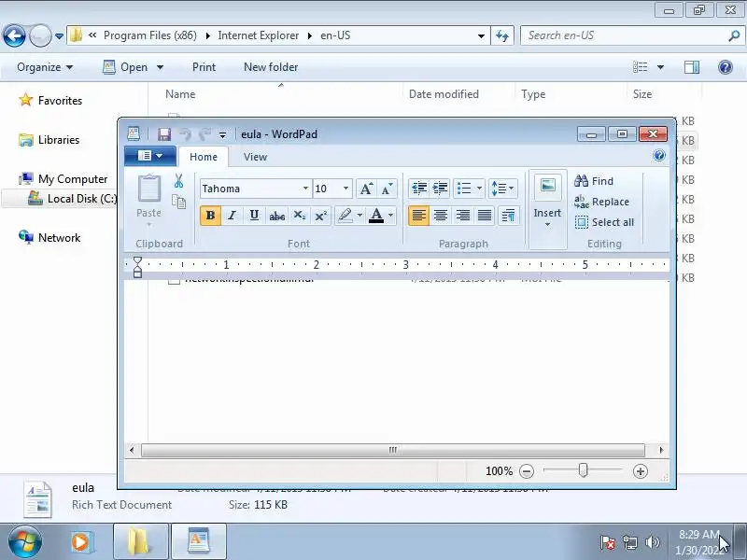Toggle Underline formatting
Viewport: 747px width, 560px height.
coord(254,216)
